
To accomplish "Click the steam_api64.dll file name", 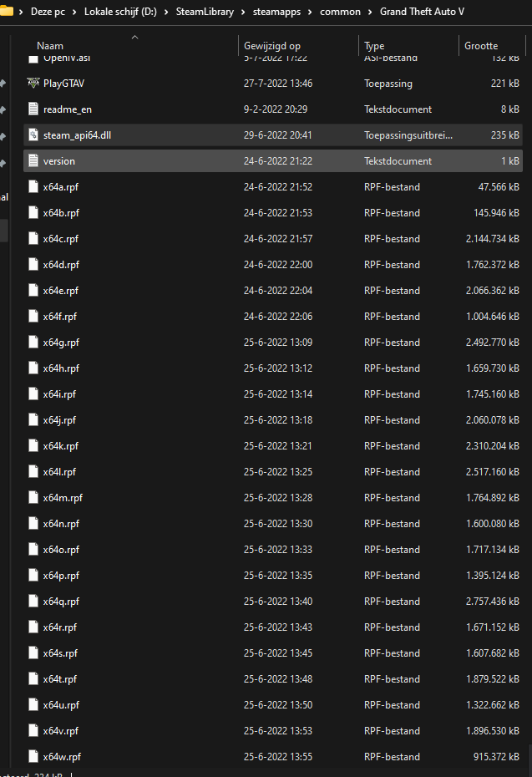I will 77,135.
